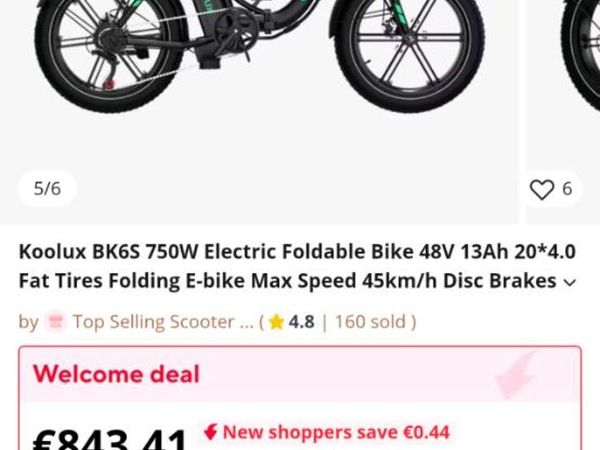The image size is (600, 450).
Task: Tap the €843.41 price
Action: [x=110, y=440]
